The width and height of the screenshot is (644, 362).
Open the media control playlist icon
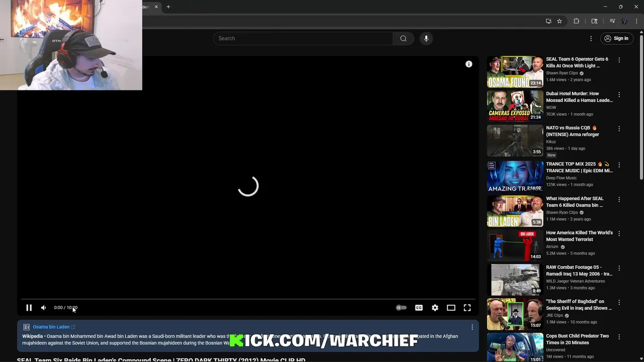click(612, 21)
